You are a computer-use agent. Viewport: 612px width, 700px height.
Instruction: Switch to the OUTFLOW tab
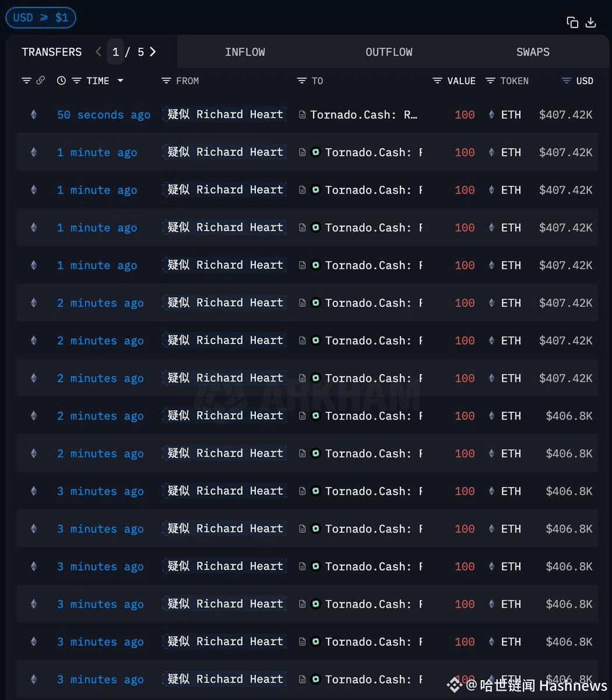pyautogui.click(x=389, y=52)
